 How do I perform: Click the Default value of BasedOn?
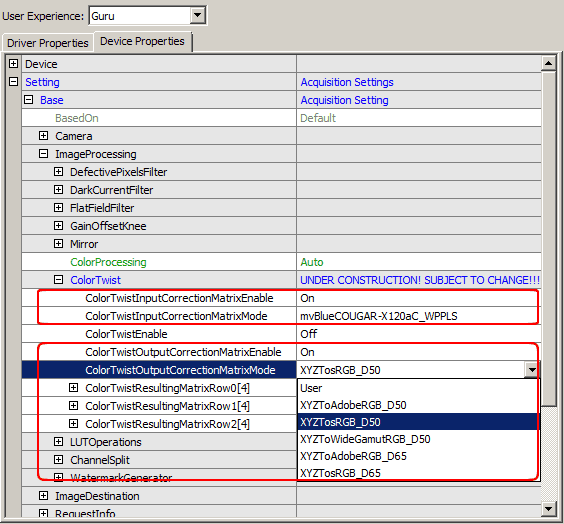(318, 118)
